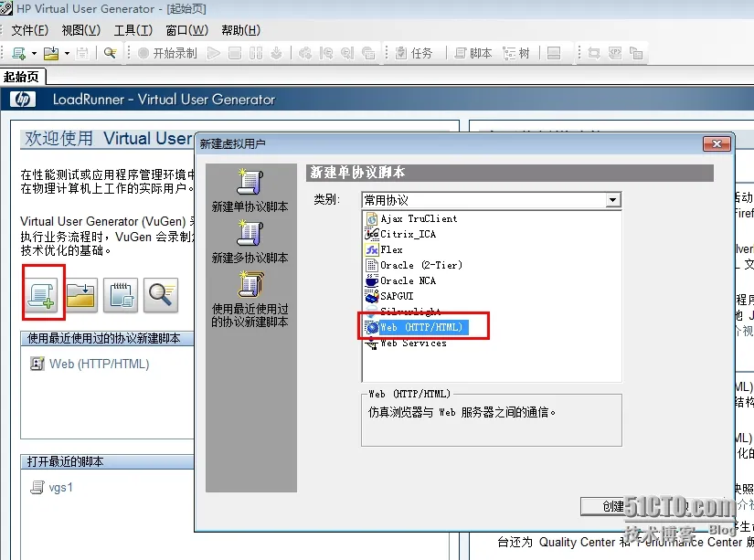Open the 文件(F) menu

(x=30, y=30)
